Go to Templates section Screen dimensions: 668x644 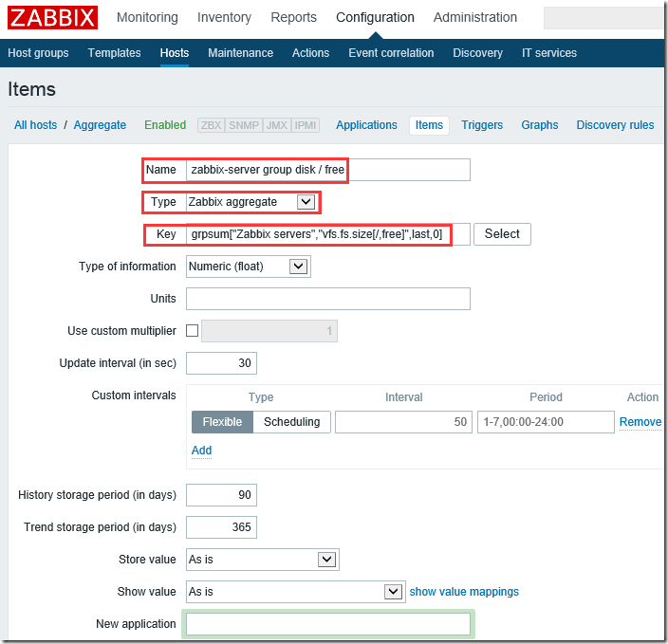pos(114,53)
